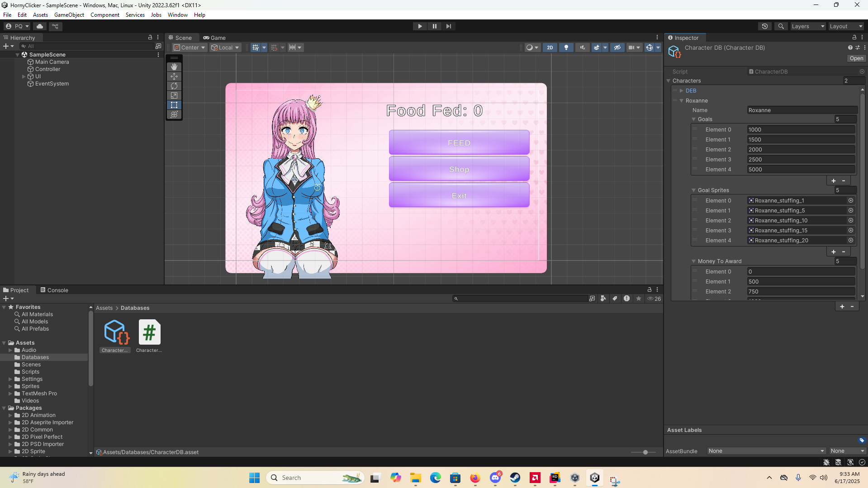Search by type in Project window

coord(603,298)
